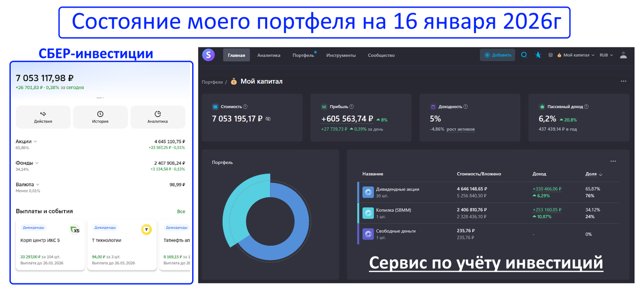
Task: Open История in Сбер-инвестиции panel
Action: click(x=100, y=117)
